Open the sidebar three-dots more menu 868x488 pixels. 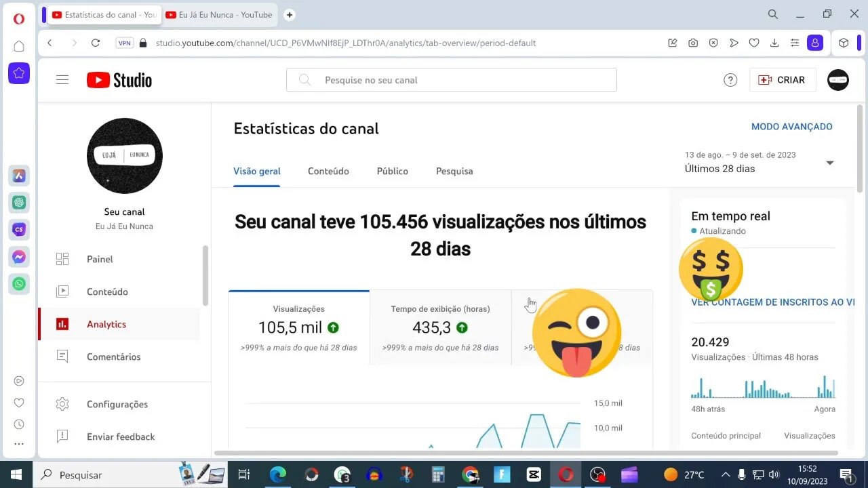coord(19,445)
